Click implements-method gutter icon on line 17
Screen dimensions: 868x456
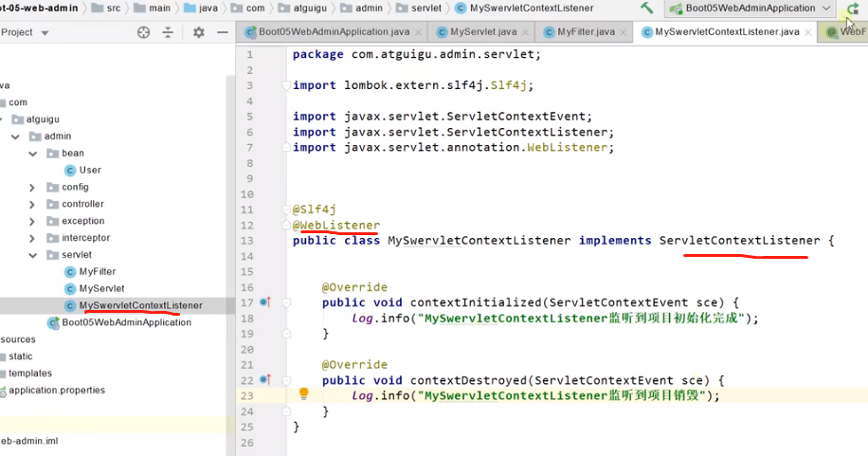point(265,302)
